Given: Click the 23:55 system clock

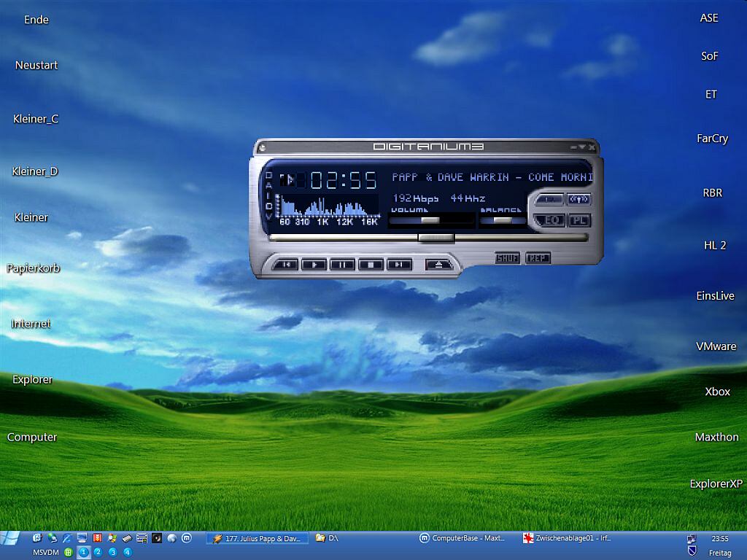Looking at the screenshot, I should coord(720,539).
